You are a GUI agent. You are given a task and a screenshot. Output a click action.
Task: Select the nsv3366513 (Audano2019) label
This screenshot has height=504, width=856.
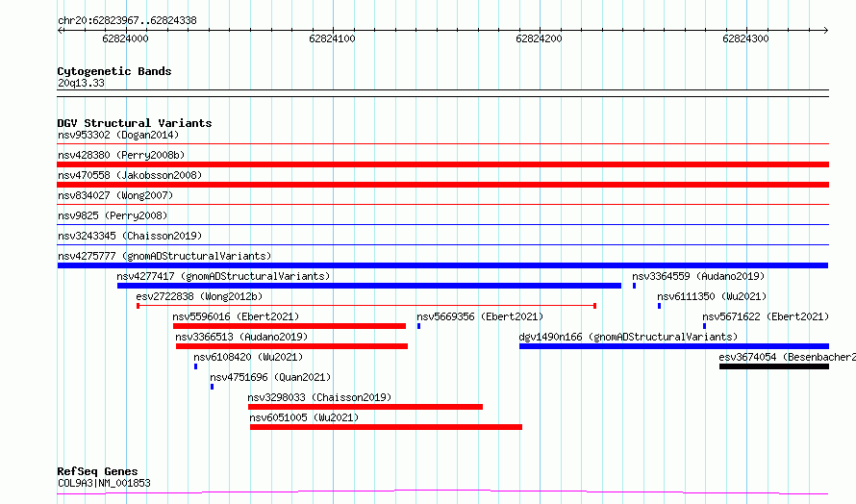click(241, 337)
